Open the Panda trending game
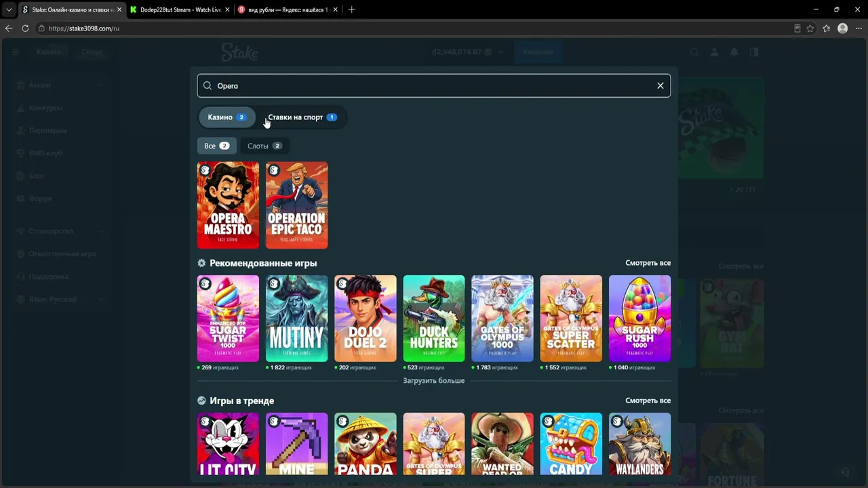The width and height of the screenshot is (868, 488). point(366,444)
